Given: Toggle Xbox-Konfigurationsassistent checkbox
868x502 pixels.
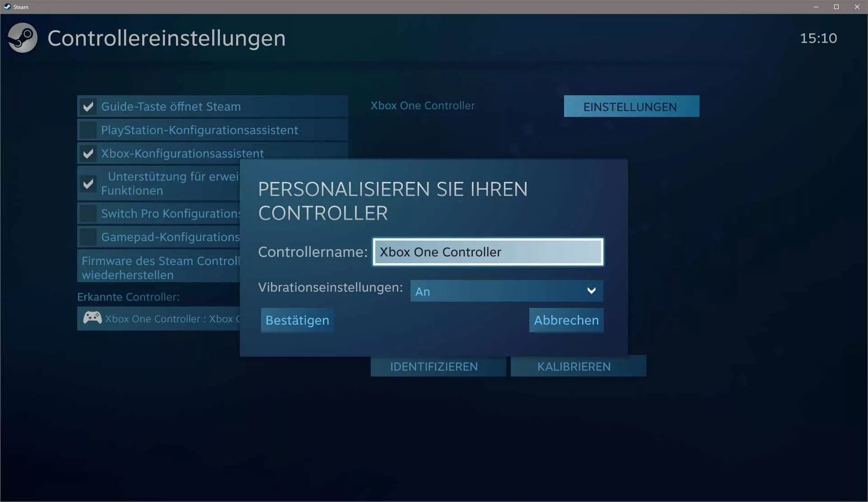Looking at the screenshot, I should coord(88,153).
